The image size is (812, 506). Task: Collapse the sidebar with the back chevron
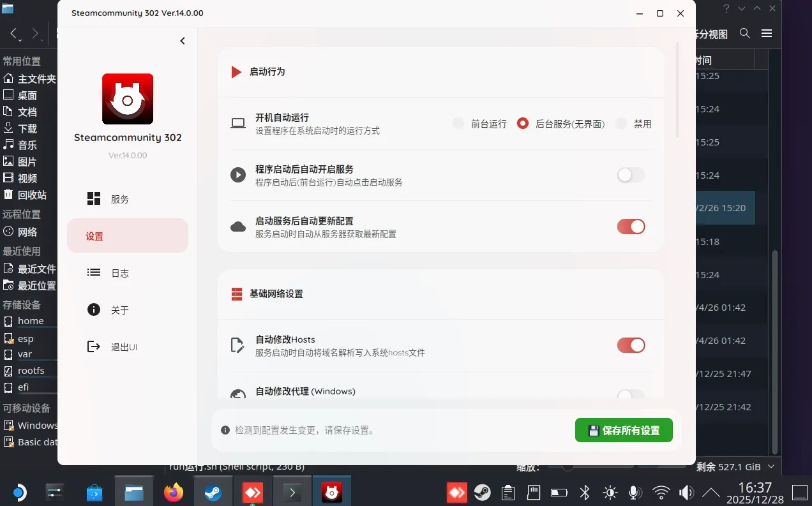183,41
